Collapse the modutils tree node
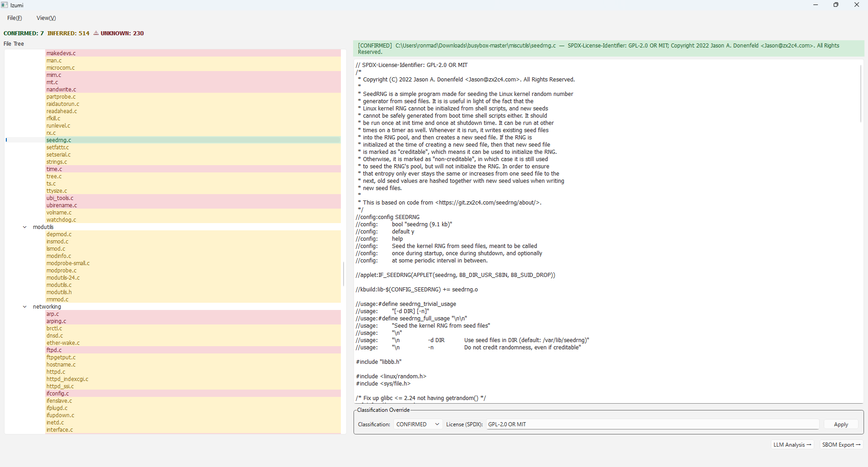The image size is (868, 467). click(x=24, y=227)
